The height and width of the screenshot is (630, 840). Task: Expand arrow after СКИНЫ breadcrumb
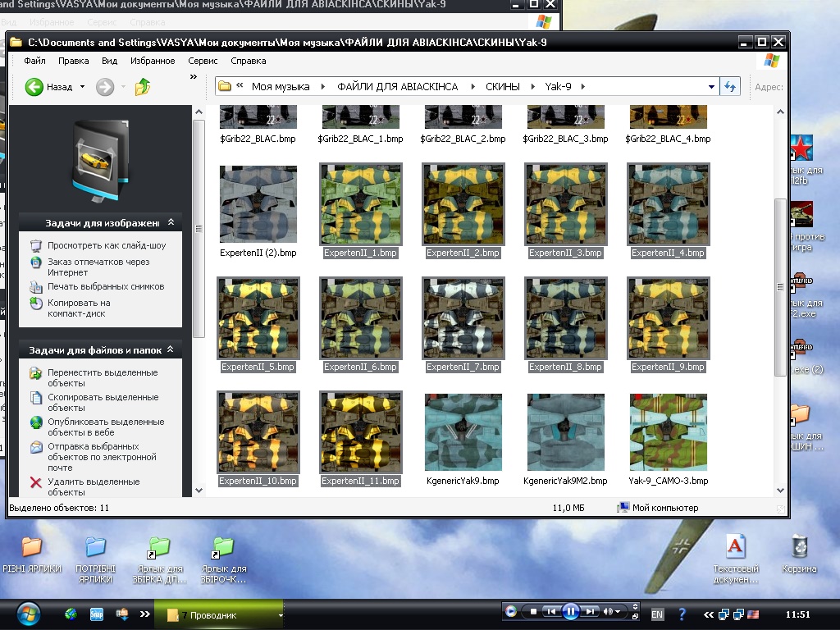[532, 87]
